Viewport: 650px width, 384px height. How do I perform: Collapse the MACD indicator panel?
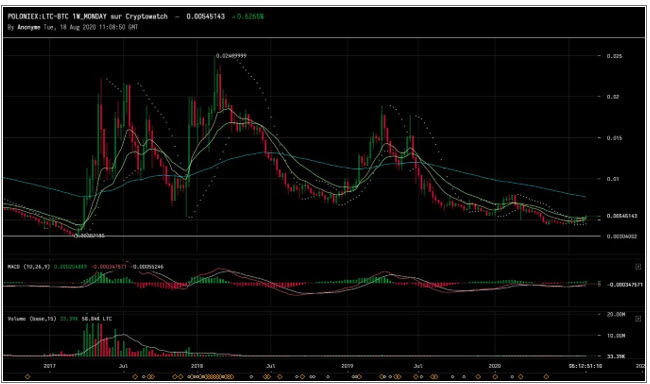[x=638, y=267]
